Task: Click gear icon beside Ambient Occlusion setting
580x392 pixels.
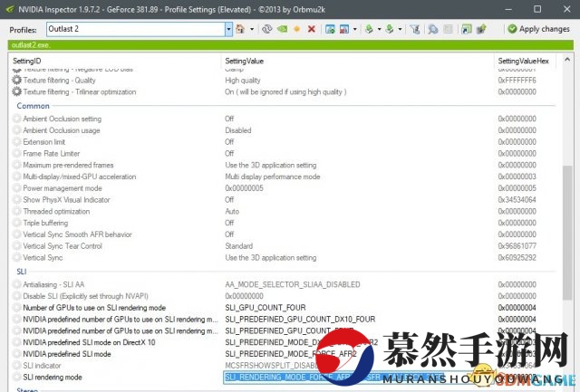Action: coord(16,119)
